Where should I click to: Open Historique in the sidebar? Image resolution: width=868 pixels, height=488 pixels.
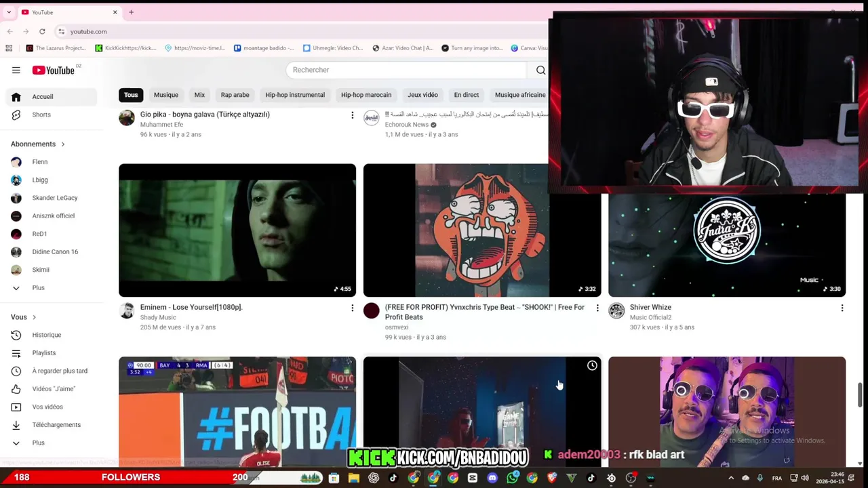tap(51, 335)
